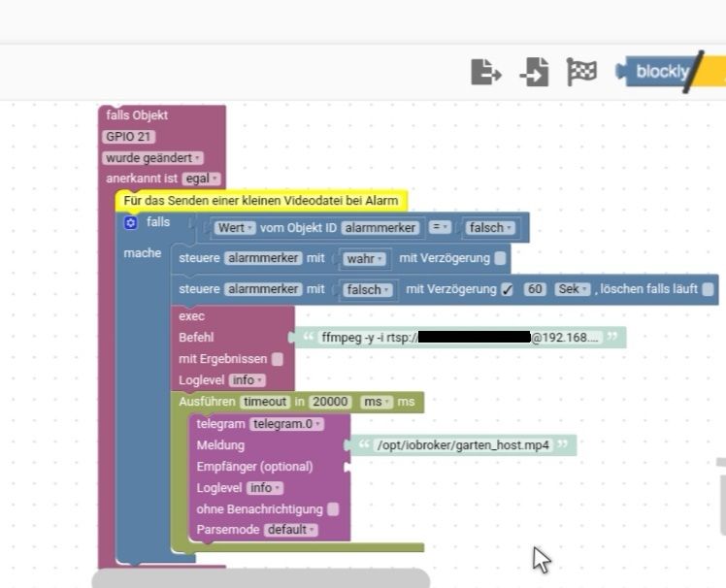
Task: Click the import blocks icon
Action: [x=535, y=72]
